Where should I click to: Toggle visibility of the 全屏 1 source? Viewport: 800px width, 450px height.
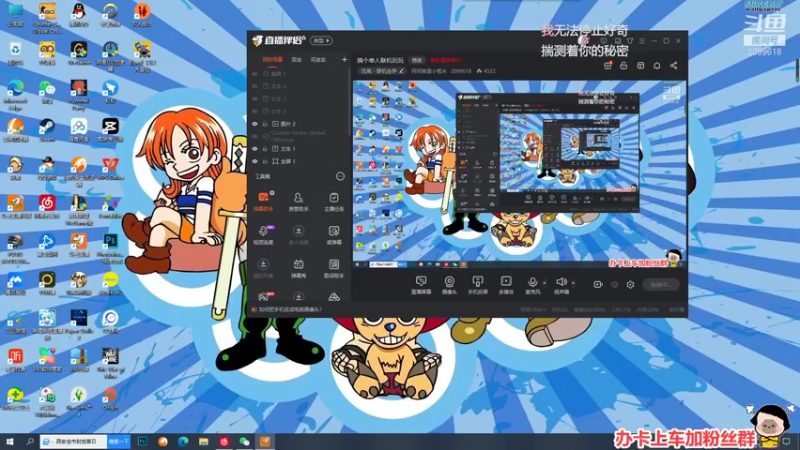pyautogui.click(x=255, y=161)
